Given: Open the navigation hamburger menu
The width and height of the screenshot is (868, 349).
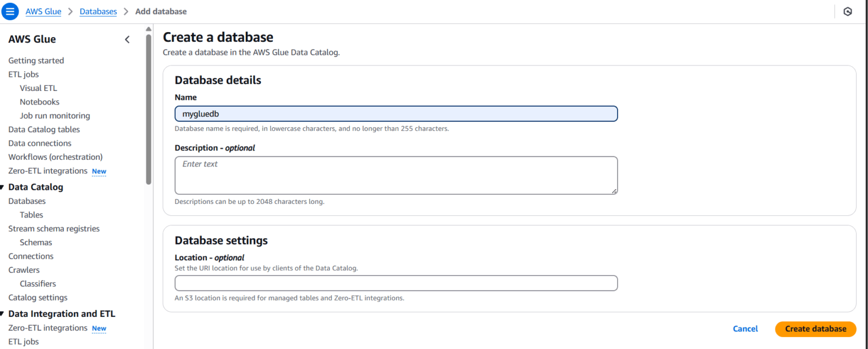Looking at the screenshot, I should click(10, 11).
